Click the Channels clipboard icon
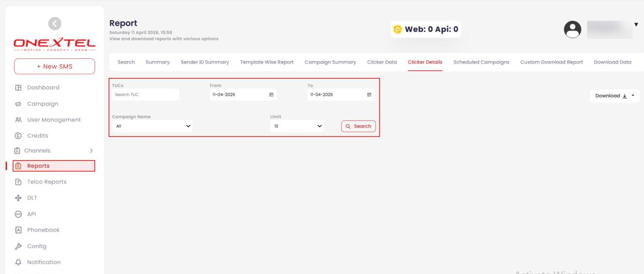 [18, 150]
